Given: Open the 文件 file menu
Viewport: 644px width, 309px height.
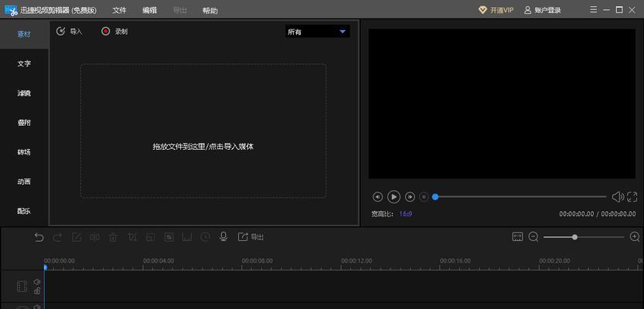Looking at the screenshot, I should 120,10.
